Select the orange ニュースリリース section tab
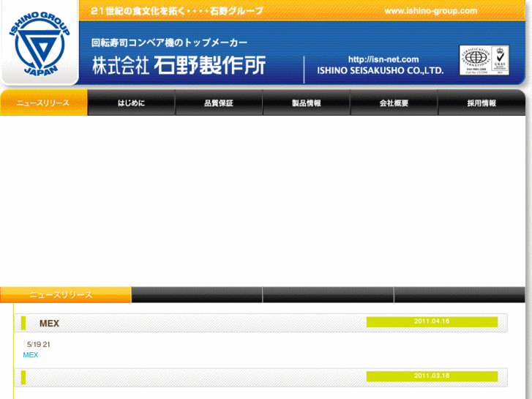532x399 pixels. 65,295
